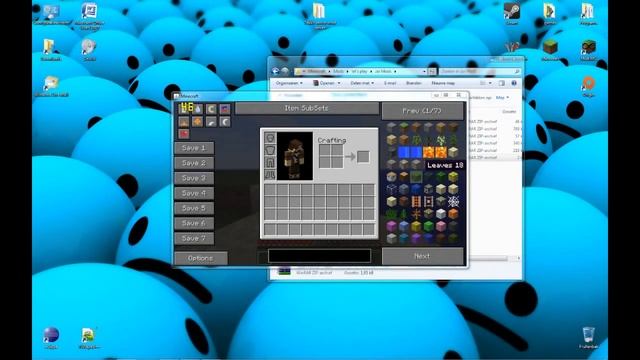Click the Explorer search field
This screenshot has height=360, width=640.
pyautogui.click(x=480, y=71)
